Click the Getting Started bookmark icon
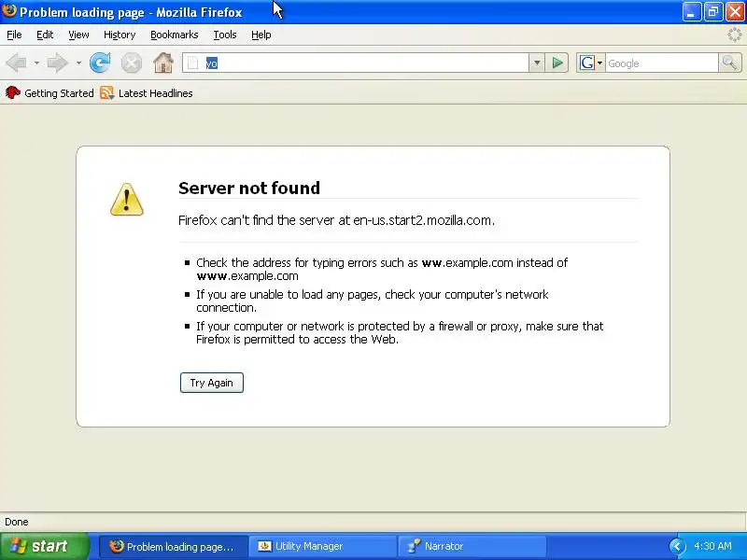 (13, 92)
